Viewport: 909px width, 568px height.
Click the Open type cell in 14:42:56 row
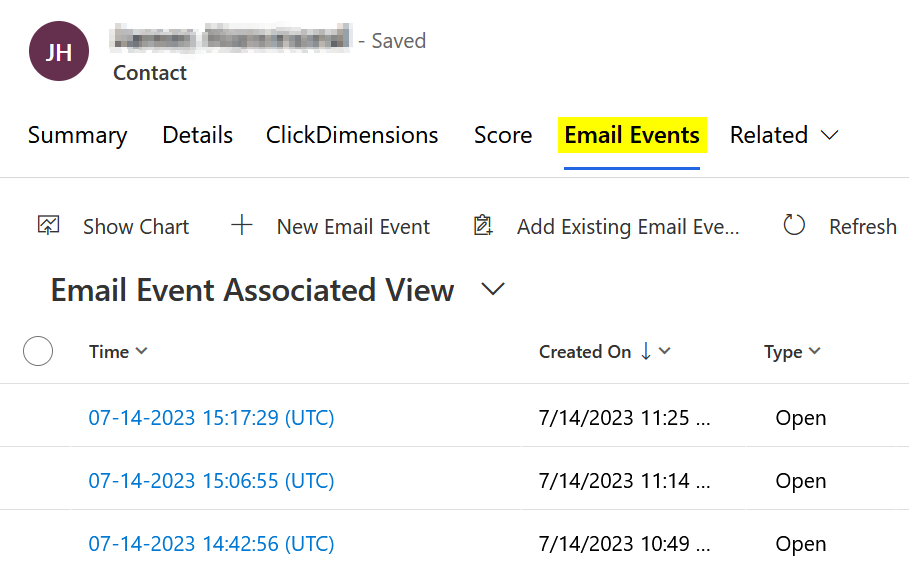801,545
